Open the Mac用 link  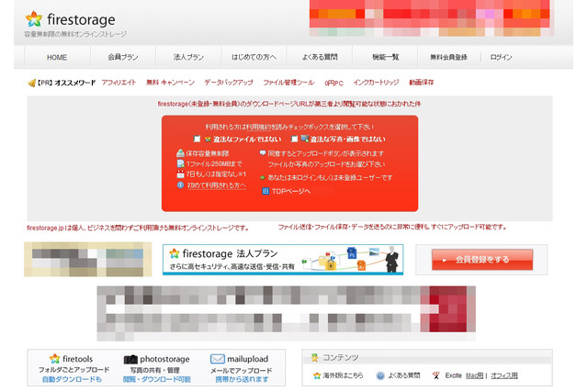pos(474,375)
